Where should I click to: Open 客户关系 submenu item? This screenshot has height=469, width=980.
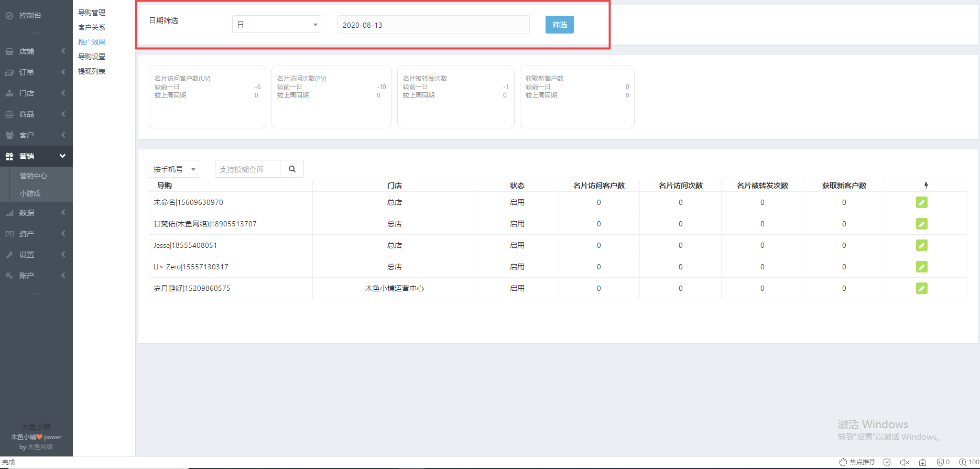coord(92,27)
